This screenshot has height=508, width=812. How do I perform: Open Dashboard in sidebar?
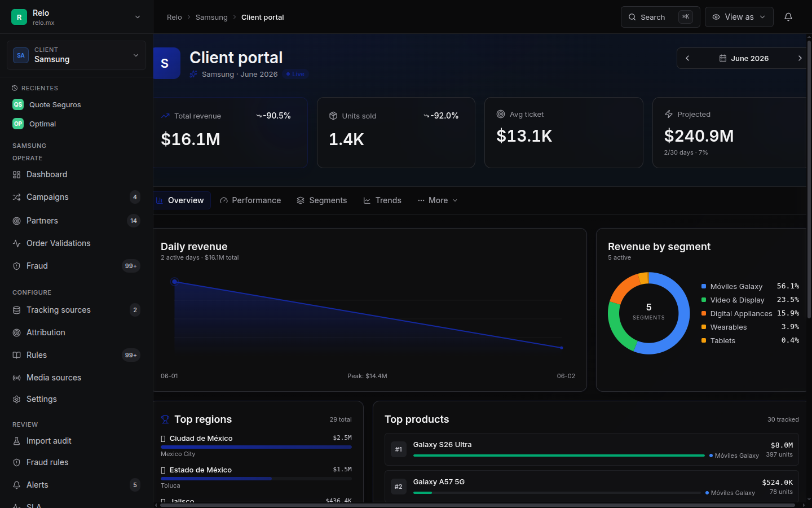point(76,175)
